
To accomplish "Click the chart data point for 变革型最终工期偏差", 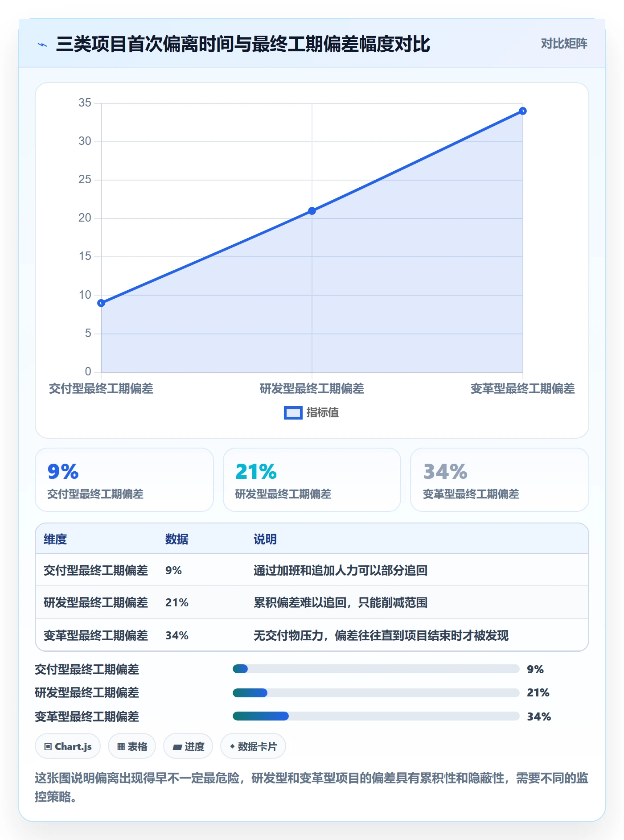I will (523, 111).
